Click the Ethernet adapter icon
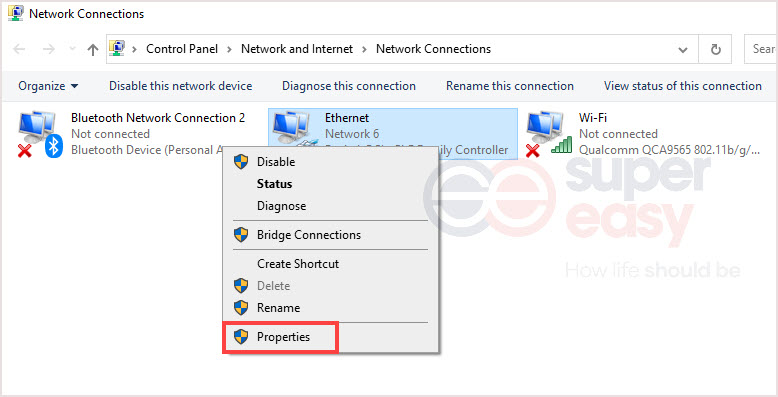Viewport: 778px width, 397px height. pyautogui.click(x=294, y=130)
